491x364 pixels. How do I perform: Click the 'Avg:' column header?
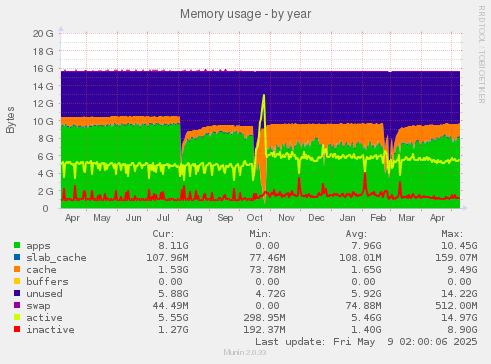[356, 234]
